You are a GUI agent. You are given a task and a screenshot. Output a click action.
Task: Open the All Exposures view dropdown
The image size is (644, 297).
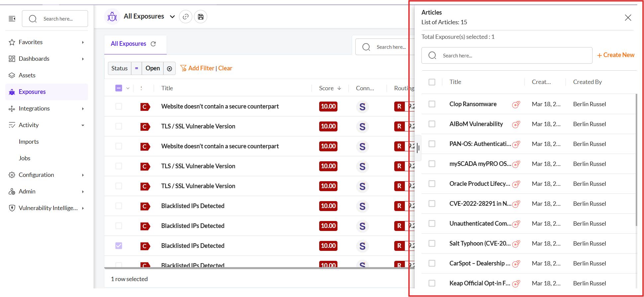[x=172, y=17]
